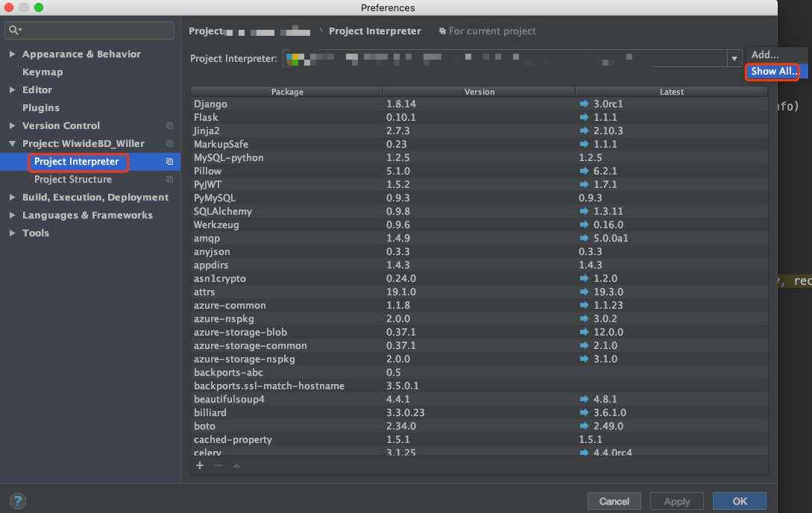Click the minus icon to uninstall a package
Viewport: 812px width, 513px height.
click(x=218, y=465)
